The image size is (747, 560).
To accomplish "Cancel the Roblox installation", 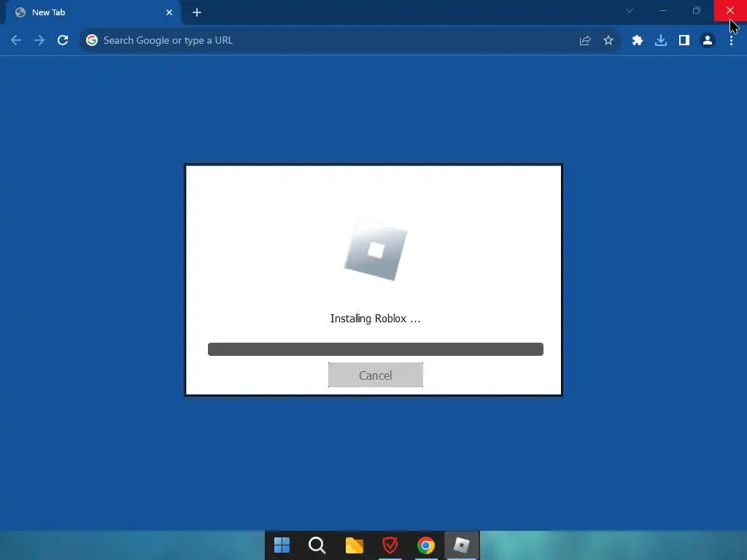I will click(x=376, y=376).
